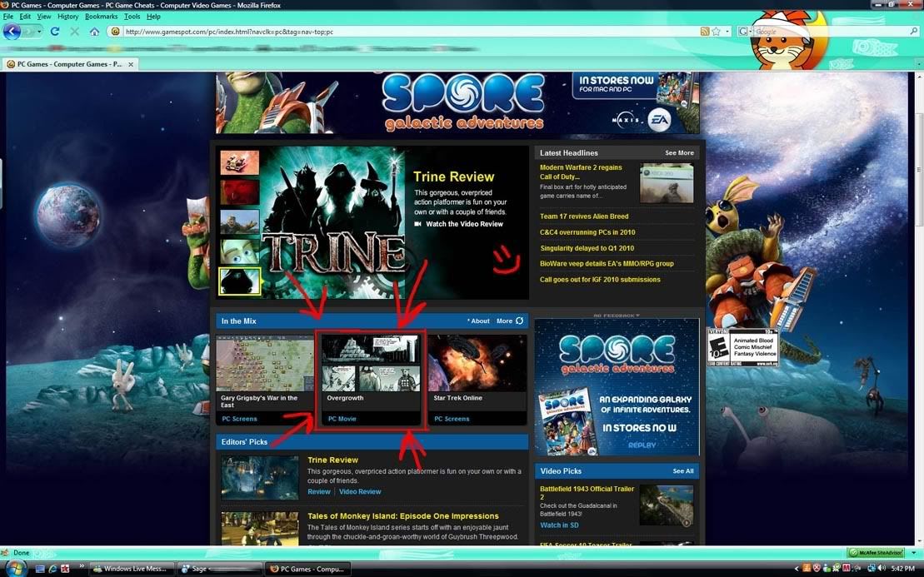Select the highlighted Trine carousel thumbnail
Screen dimensions: 924x577
[x=239, y=281]
